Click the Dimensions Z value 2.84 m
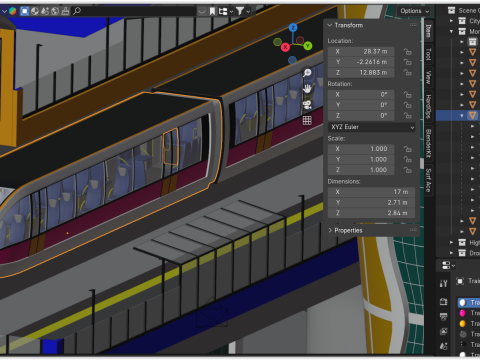This screenshot has width=480, height=360. point(371,213)
